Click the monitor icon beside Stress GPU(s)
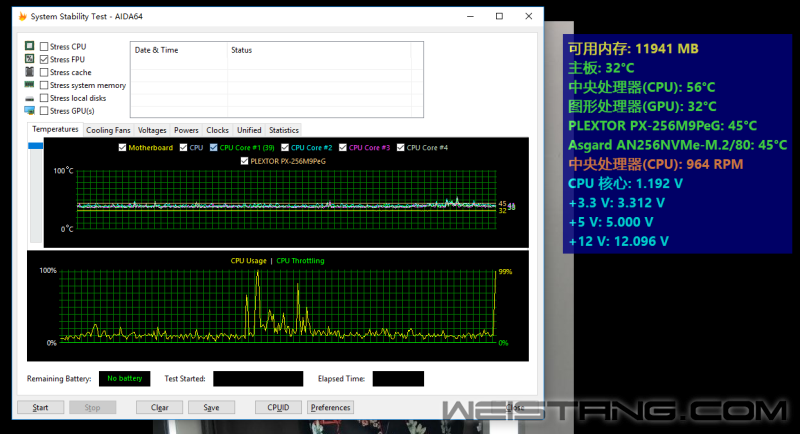The width and height of the screenshot is (800, 434). pyautogui.click(x=30, y=111)
